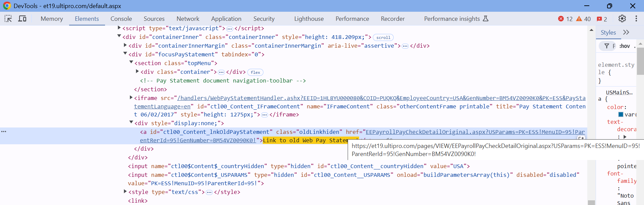
Task: Switch to the Memory tab
Action: [x=52, y=19]
